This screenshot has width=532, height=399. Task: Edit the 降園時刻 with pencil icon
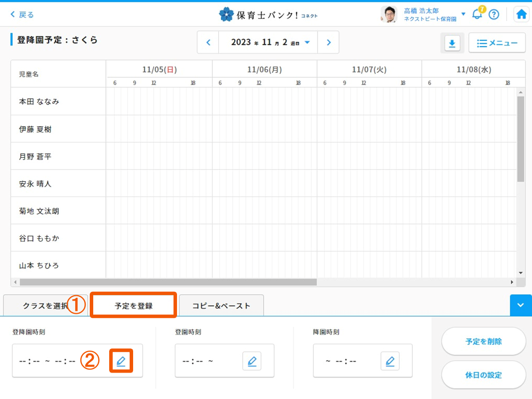coord(390,361)
